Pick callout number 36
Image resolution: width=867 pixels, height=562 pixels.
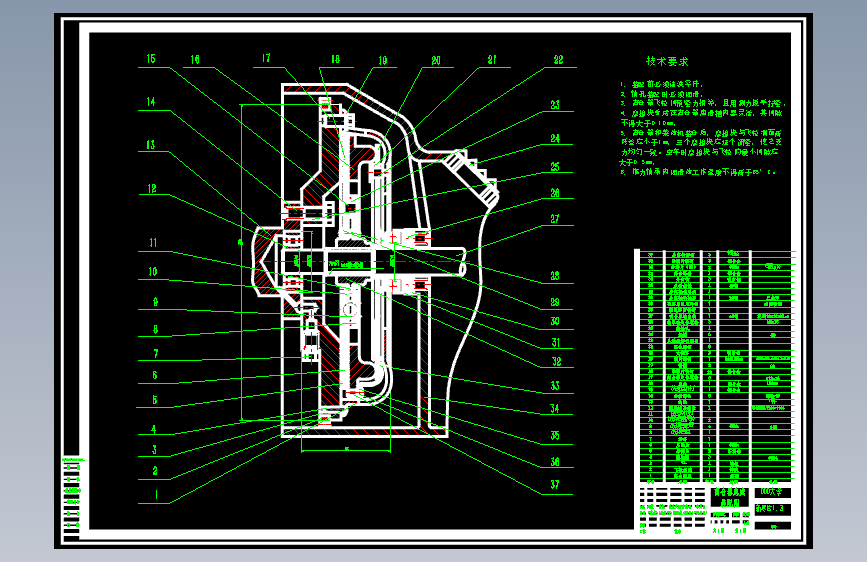tap(555, 461)
